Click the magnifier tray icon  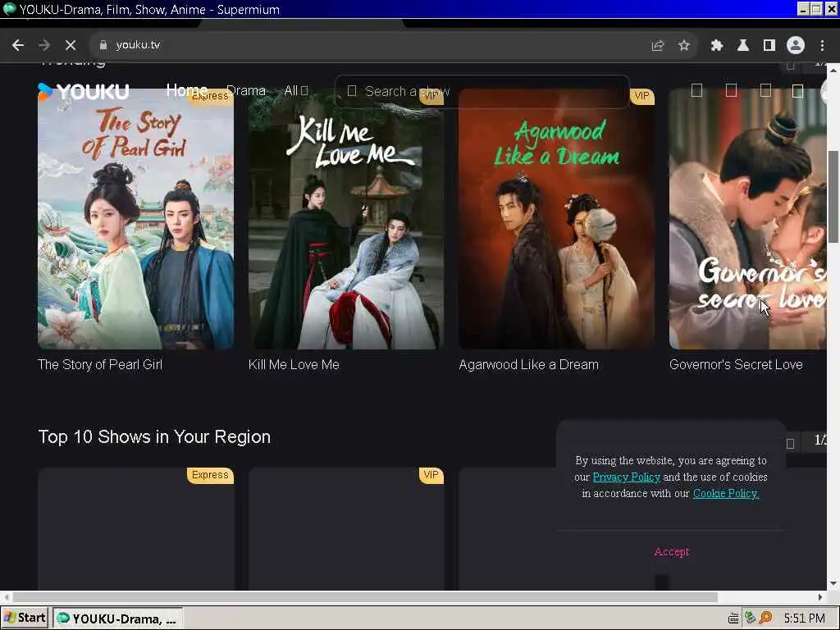(766, 619)
